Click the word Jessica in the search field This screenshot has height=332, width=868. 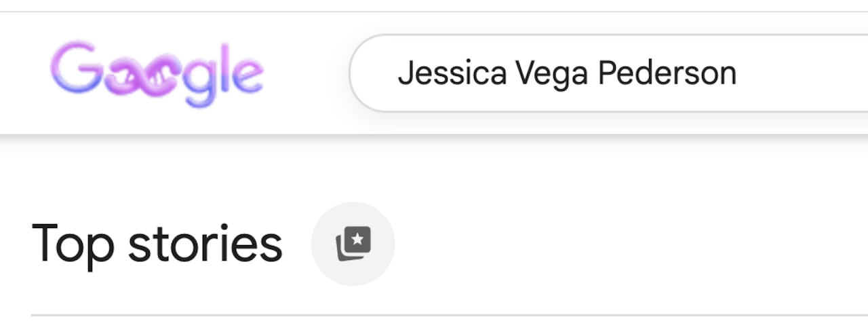coord(452,73)
